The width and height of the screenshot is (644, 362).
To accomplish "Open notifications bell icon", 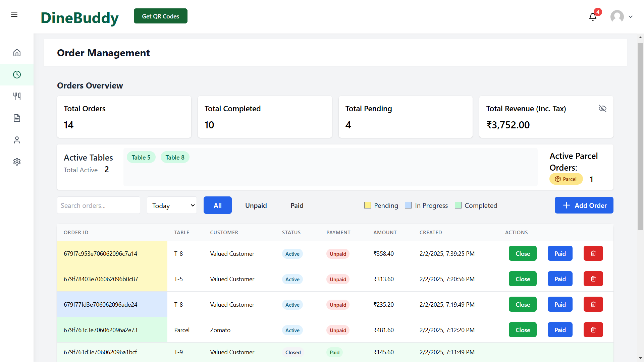I will [x=593, y=17].
